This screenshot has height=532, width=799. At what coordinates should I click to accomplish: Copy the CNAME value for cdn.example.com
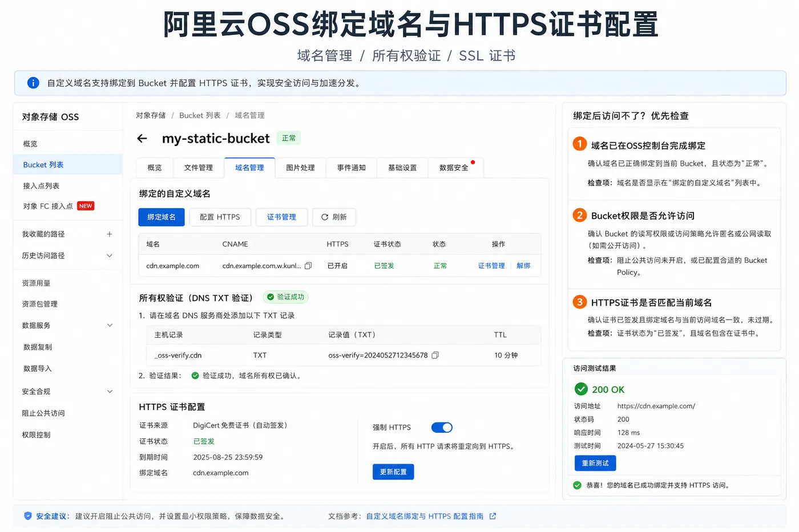tap(308, 266)
